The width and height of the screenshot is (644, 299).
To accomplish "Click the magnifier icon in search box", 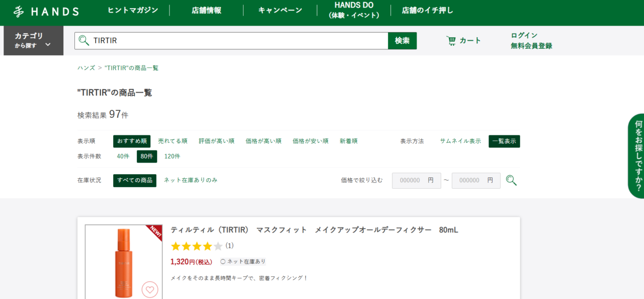I will point(84,41).
